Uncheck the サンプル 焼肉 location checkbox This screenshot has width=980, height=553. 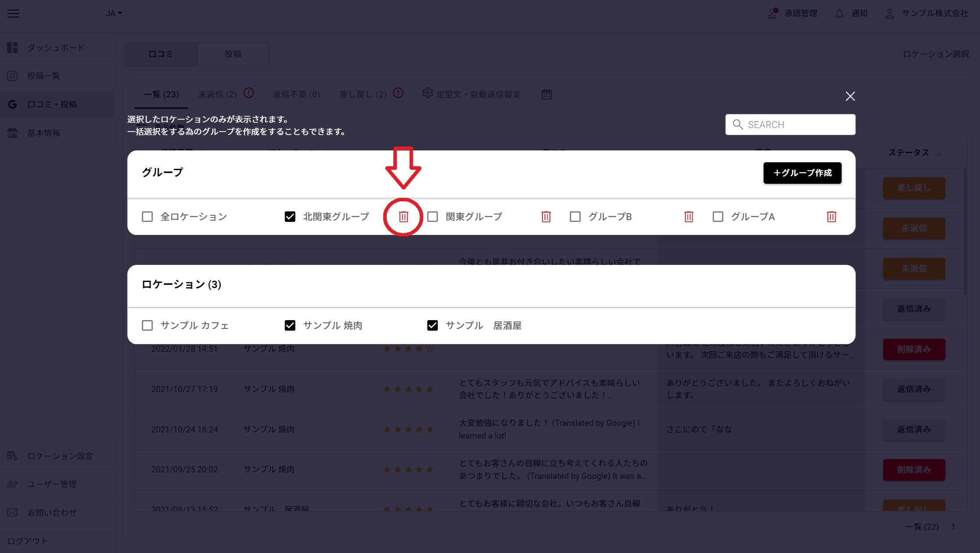290,325
